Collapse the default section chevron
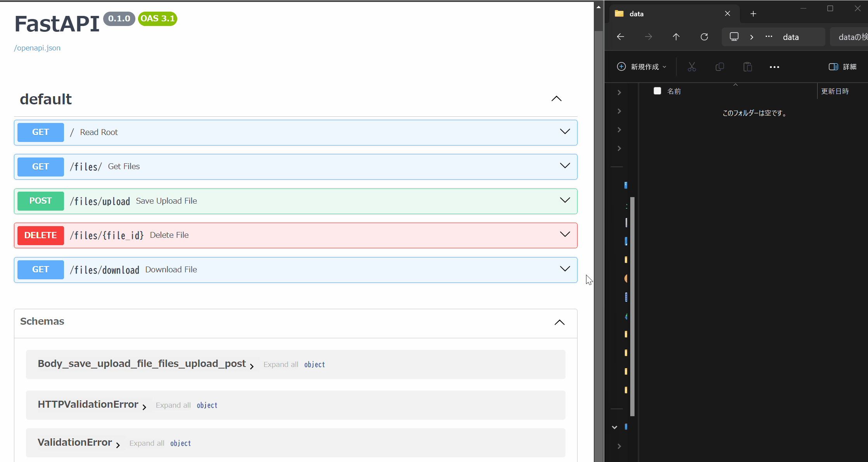This screenshot has width=868, height=462. click(557, 99)
